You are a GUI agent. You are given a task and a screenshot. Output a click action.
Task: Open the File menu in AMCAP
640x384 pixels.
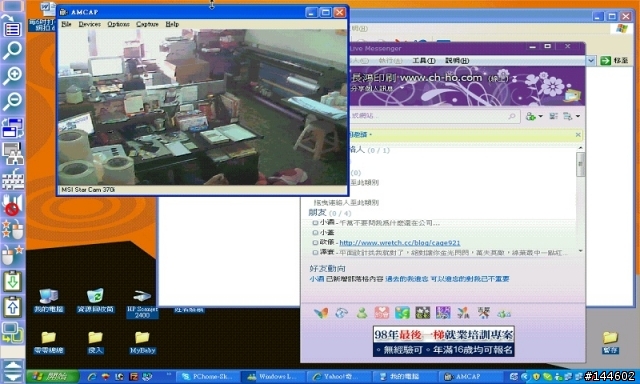point(66,24)
